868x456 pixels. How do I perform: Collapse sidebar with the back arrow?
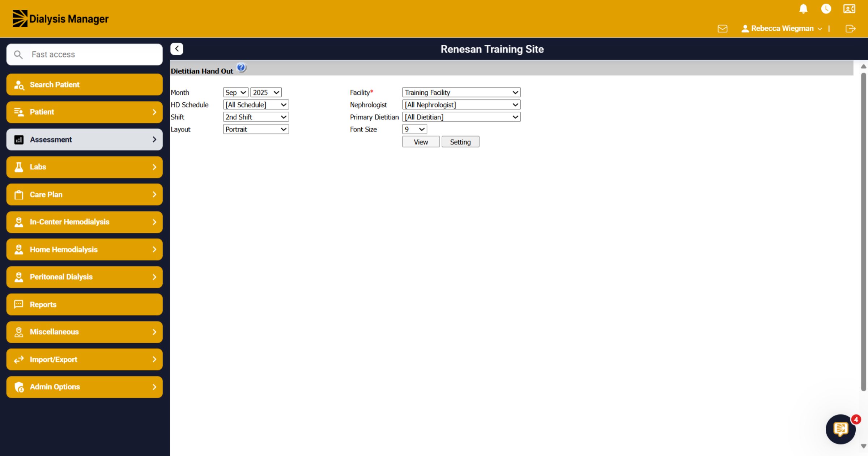click(x=177, y=49)
